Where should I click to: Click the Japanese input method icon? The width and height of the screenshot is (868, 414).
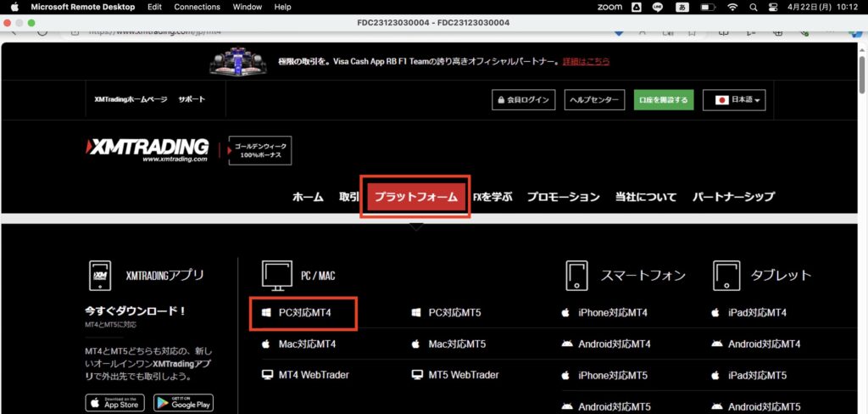pyautogui.click(x=682, y=7)
